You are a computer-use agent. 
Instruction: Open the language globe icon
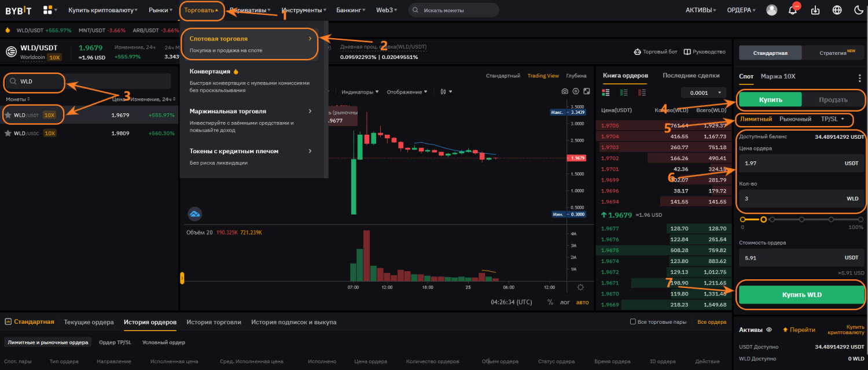coord(837,10)
